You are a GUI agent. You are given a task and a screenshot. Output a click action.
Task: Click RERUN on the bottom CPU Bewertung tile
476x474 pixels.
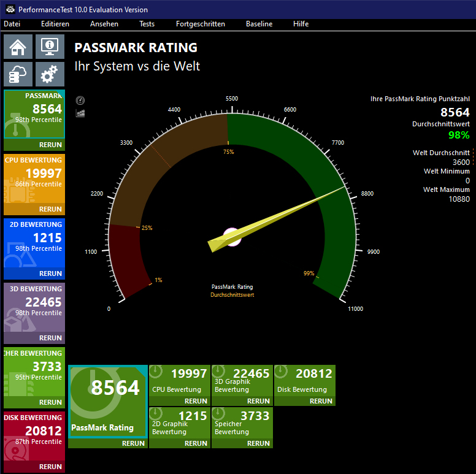(196, 401)
